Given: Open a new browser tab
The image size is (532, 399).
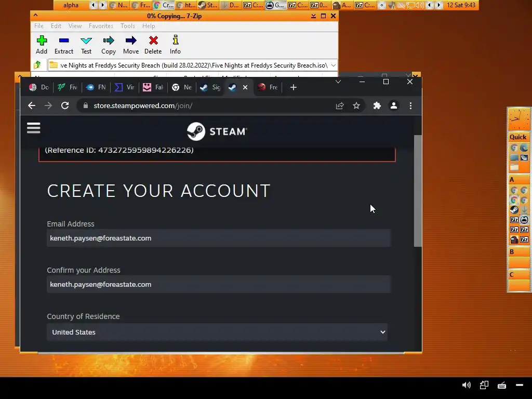Looking at the screenshot, I should tap(294, 87).
